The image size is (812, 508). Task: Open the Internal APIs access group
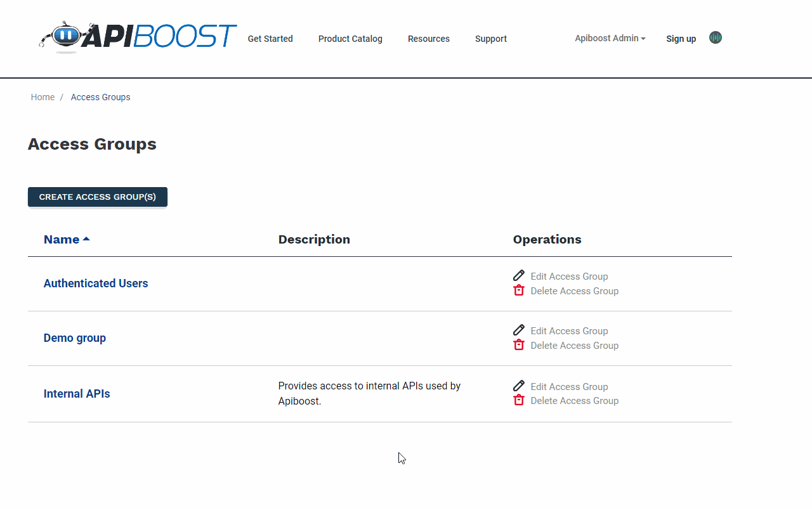tap(77, 393)
